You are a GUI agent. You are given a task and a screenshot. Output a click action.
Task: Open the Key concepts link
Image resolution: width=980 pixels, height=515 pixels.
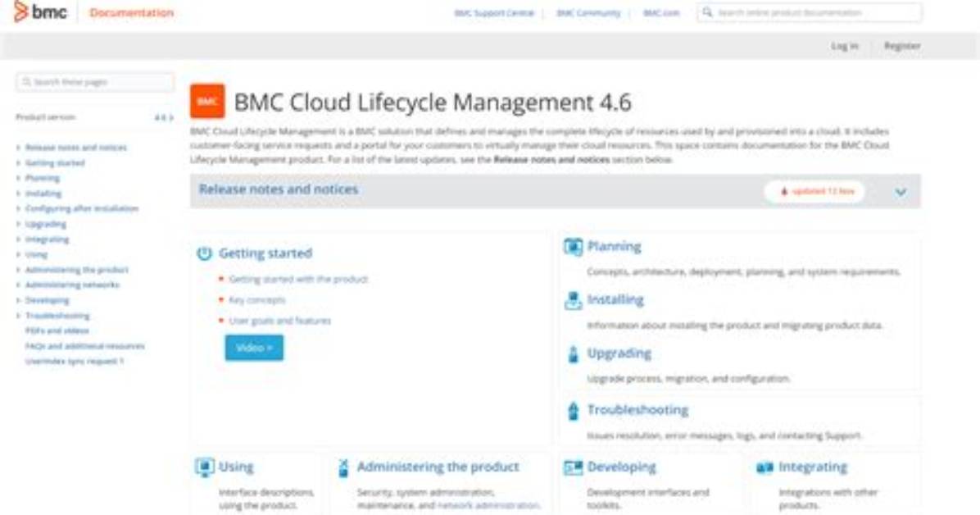[x=256, y=300]
